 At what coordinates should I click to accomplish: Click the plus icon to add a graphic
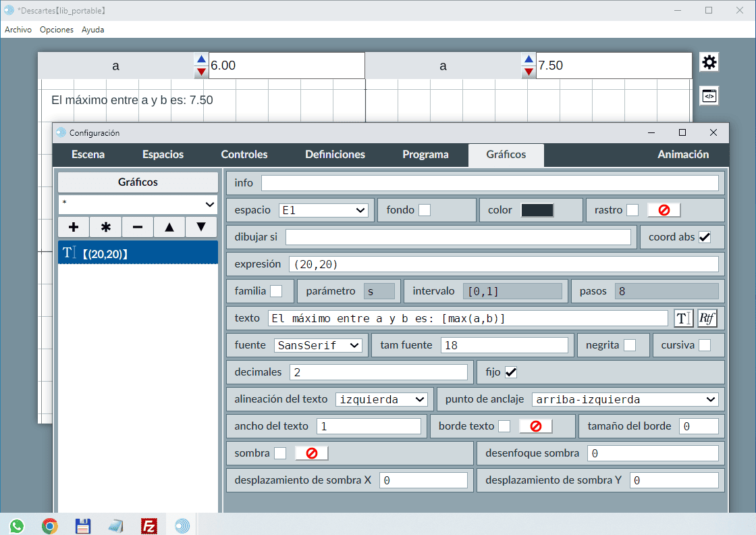coord(74,227)
